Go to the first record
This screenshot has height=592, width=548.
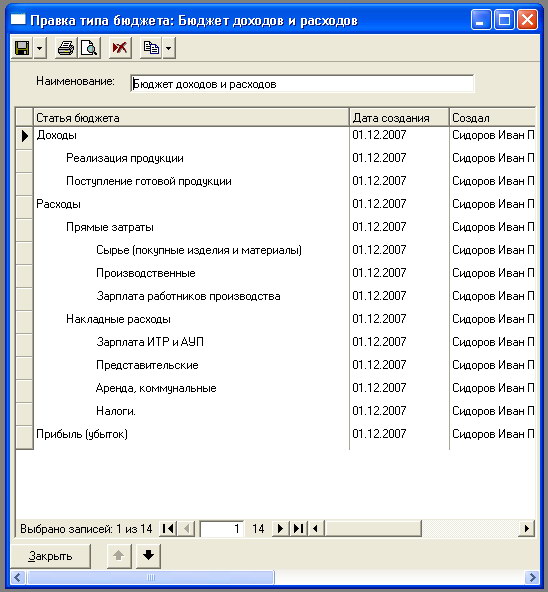(168, 529)
